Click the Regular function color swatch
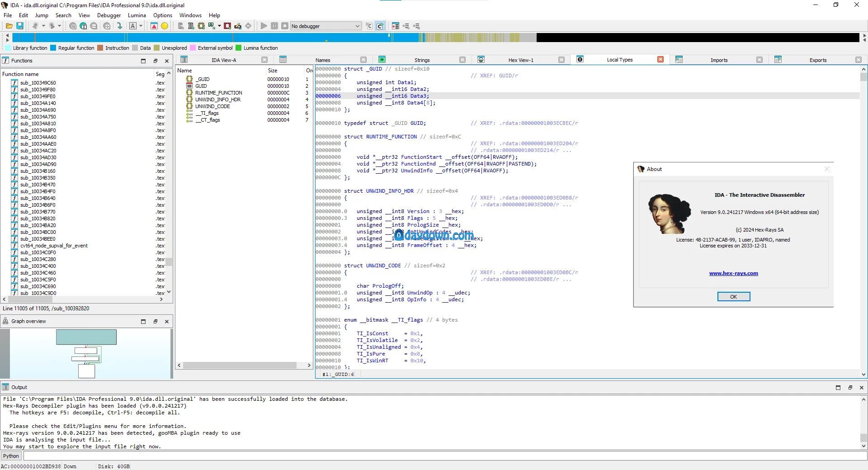Viewport: 868px width, 470px height. pyautogui.click(x=53, y=48)
